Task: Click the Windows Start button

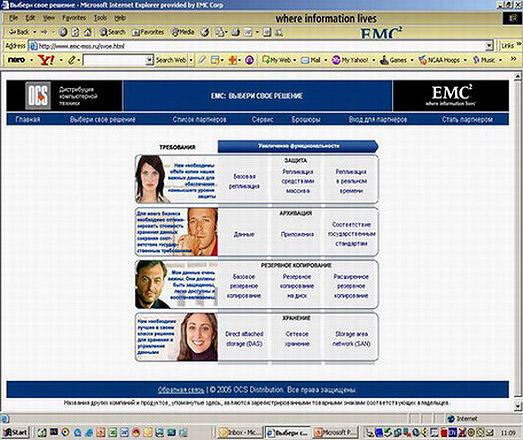Action: 15,433
